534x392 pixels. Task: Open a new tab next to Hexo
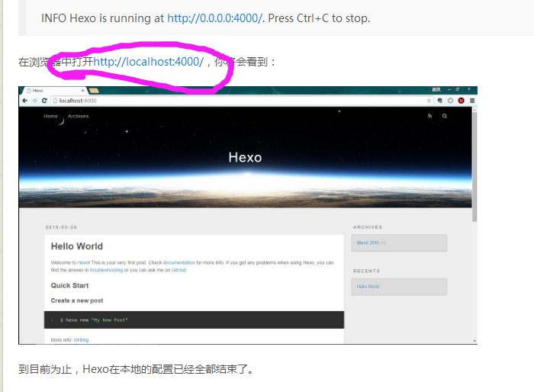94,91
